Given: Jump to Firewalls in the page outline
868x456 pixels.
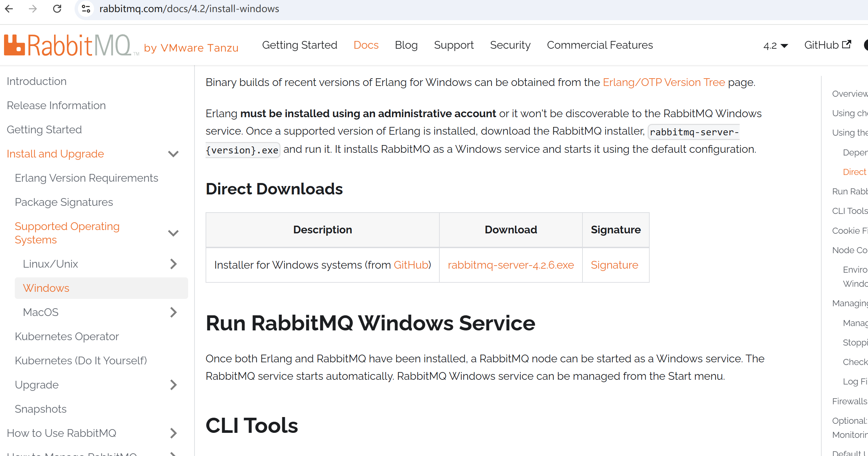Looking at the screenshot, I should 850,402.
